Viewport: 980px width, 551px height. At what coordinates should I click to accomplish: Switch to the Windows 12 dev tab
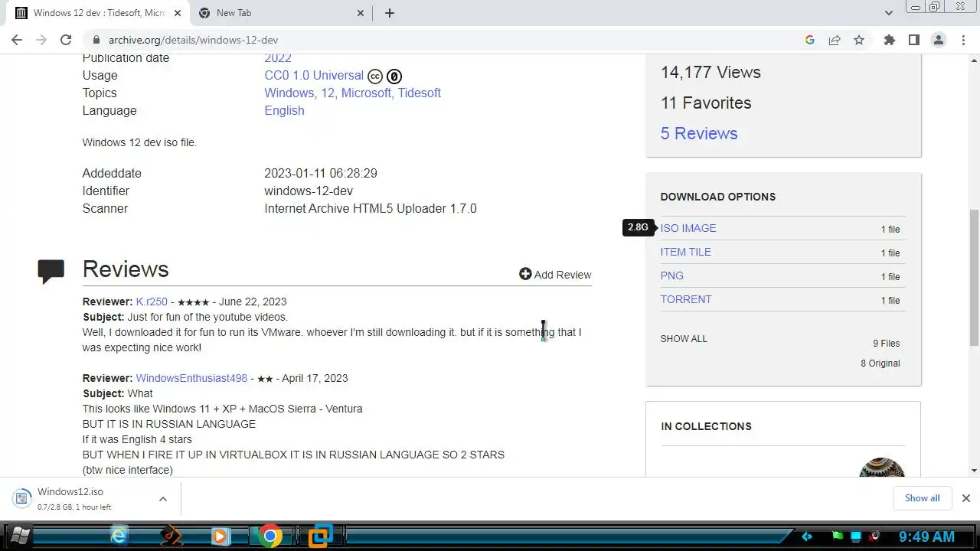pos(98,13)
